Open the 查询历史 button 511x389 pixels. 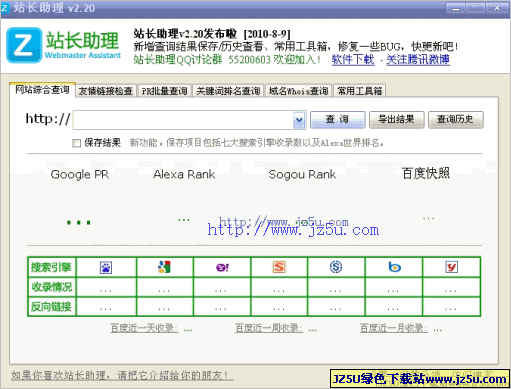pos(455,120)
